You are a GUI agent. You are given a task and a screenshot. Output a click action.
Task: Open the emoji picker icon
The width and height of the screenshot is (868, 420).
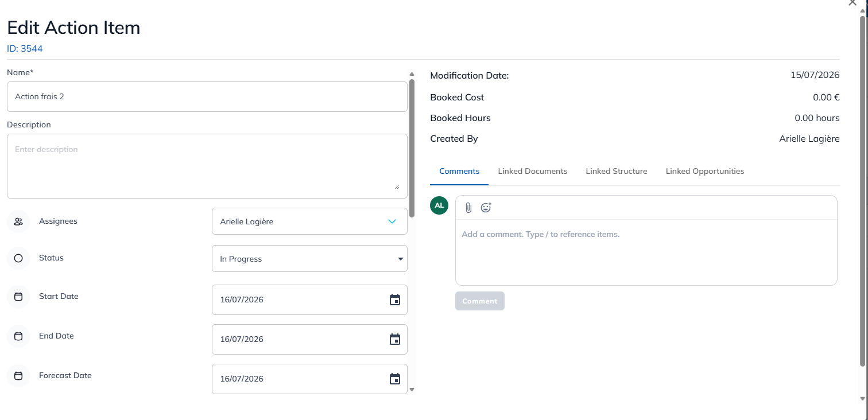pyautogui.click(x=486, y=208)
